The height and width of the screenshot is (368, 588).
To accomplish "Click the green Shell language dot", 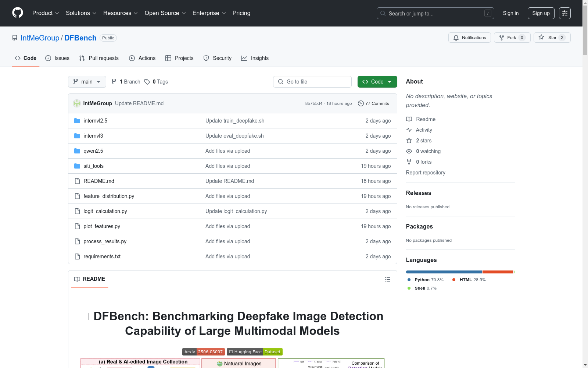I will [x=409, y=288].
